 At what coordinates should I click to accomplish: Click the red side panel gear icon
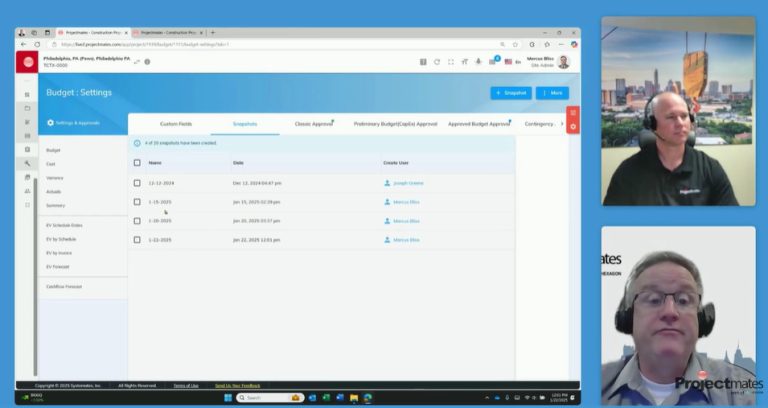click(x=573, y=127)
